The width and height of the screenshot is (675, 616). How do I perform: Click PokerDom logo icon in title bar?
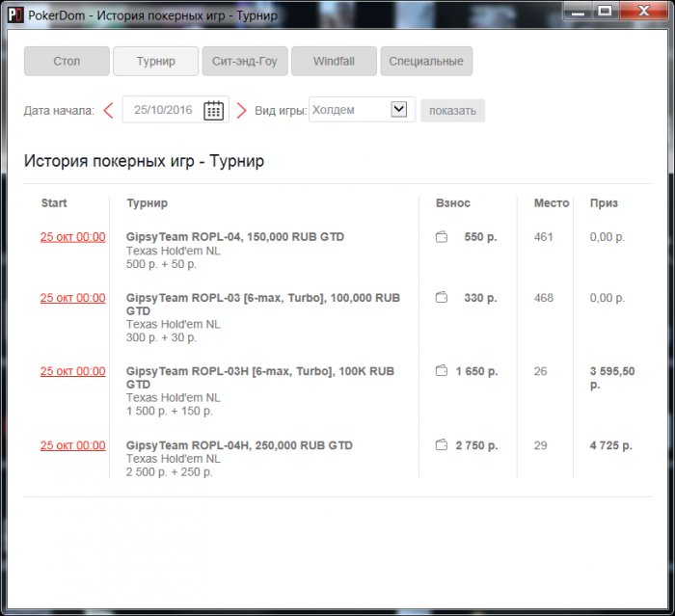pos(15,15)
